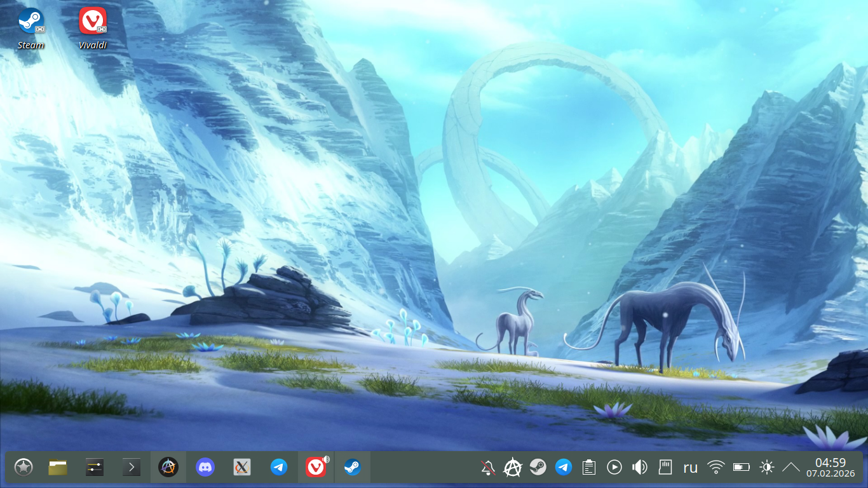Open the Telegram system tray icon
The height and width of the screenshot is (488, 868).
click(x=564, y=468)
